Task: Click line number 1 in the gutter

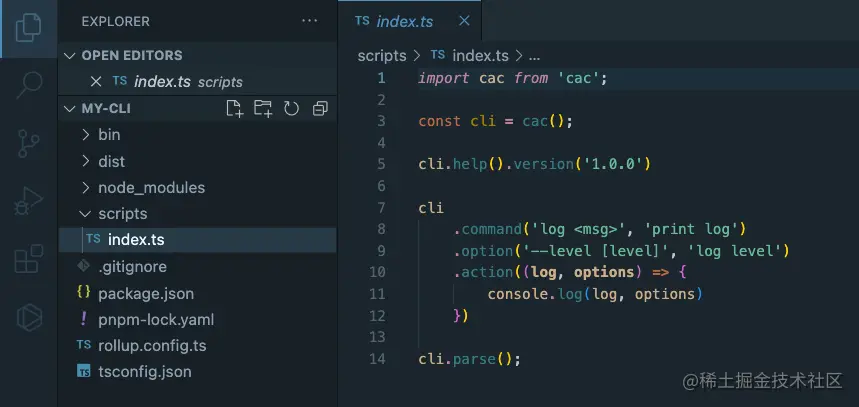Action: (381, 78)
